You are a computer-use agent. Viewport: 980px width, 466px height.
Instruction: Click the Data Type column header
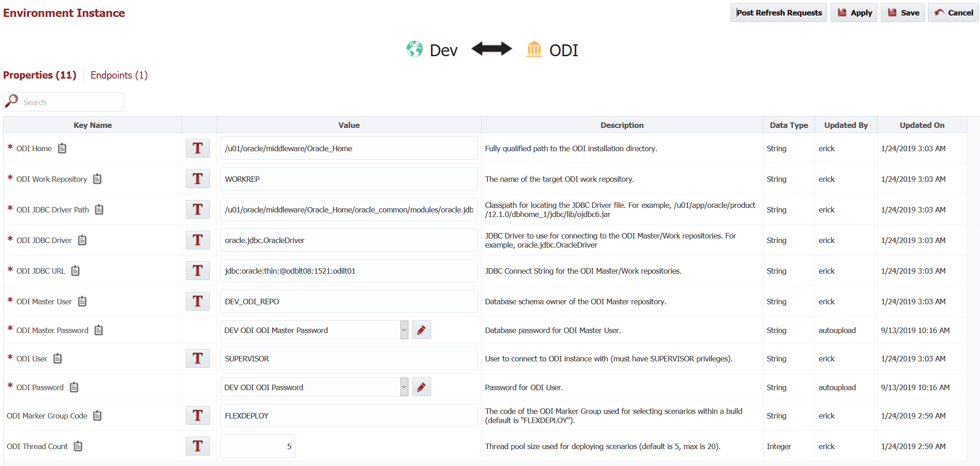click(x=789, y=125)
